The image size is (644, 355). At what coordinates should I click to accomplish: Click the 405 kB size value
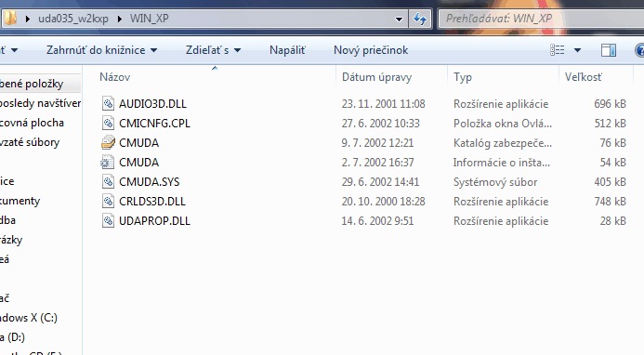tap(610, 181)
